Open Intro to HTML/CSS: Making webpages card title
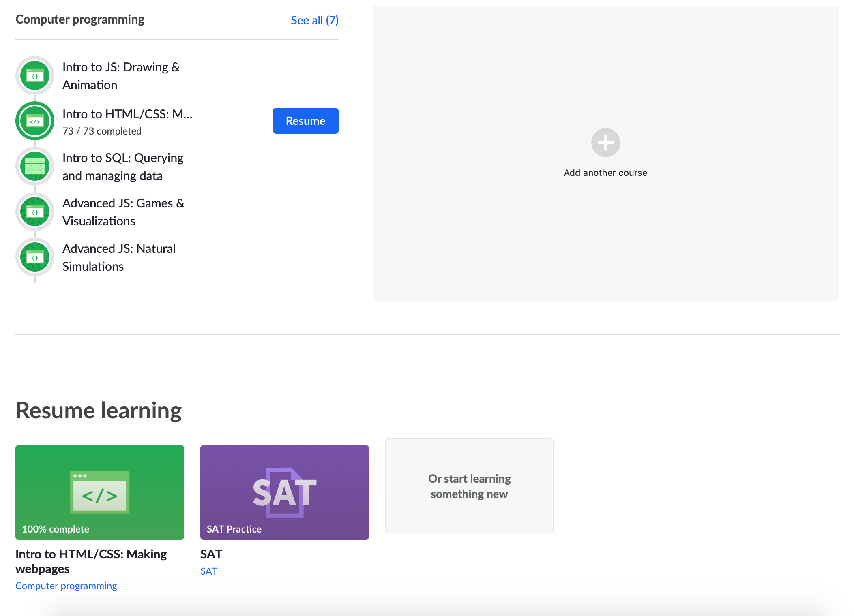 pyautogui.click(x=91, y=561)
